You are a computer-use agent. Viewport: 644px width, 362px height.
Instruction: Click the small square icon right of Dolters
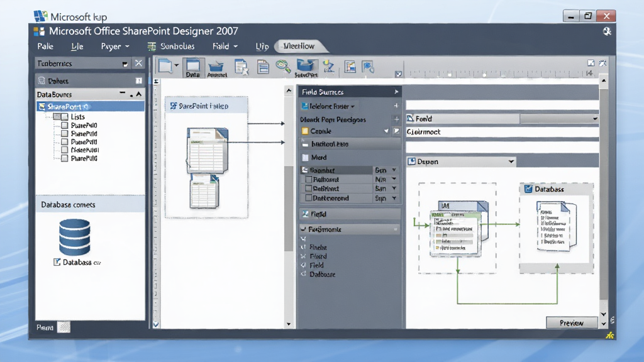(138, 81)
